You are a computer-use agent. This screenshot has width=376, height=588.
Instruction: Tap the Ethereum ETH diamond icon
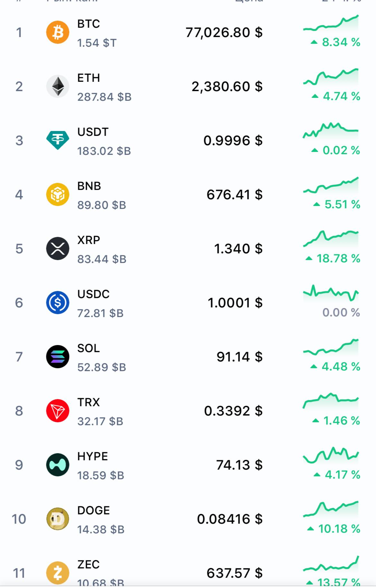[x=58, y=86]
